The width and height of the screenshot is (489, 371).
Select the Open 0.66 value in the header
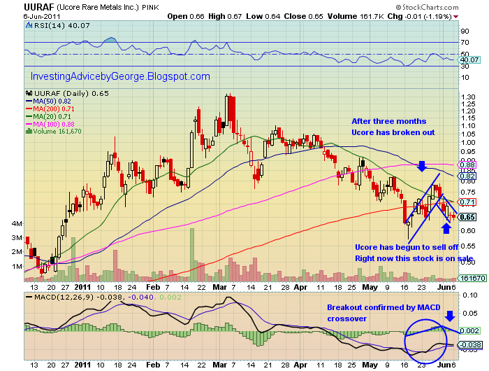pos(185,16)
